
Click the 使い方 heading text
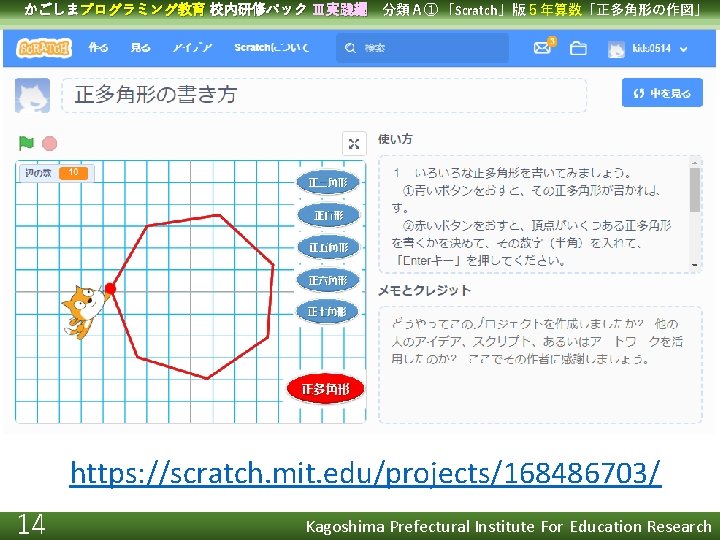[395, 139]
